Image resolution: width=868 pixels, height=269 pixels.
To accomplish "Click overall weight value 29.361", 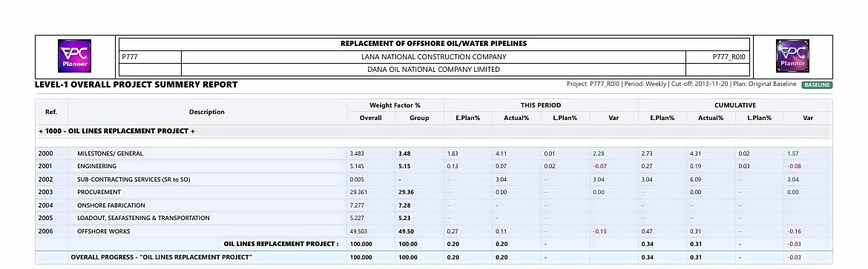I will pos(359,192).
